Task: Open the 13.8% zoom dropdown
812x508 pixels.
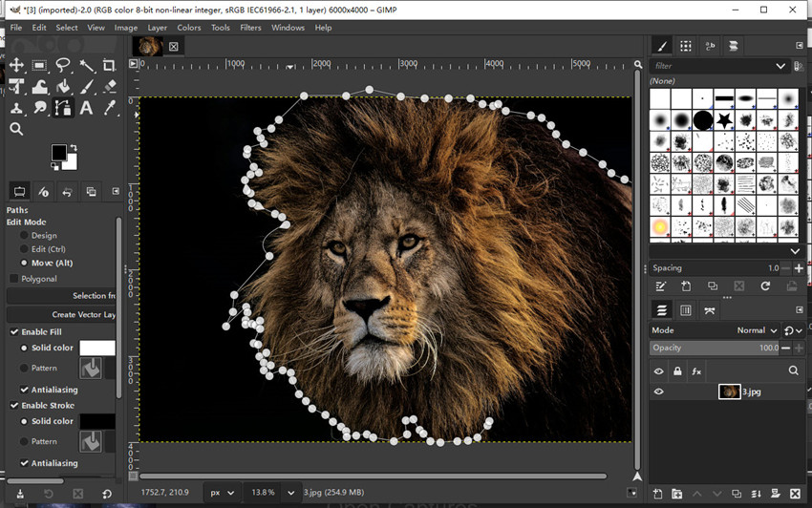Action: tap(290, 493)
